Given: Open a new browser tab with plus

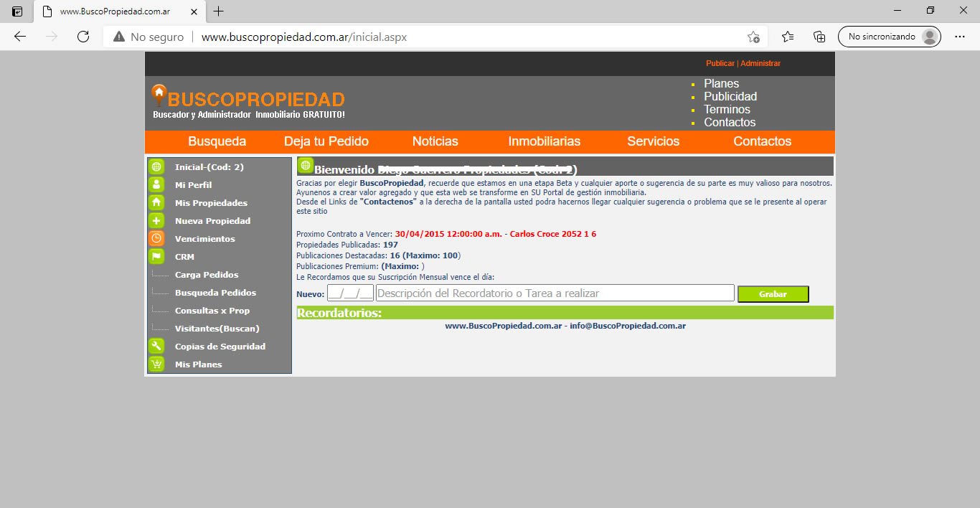Looking at the screenshot, I should [219, 11].
